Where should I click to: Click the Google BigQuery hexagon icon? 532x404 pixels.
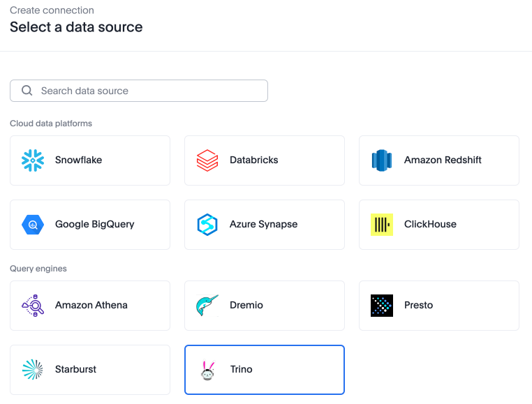click(x=33, y=225)
